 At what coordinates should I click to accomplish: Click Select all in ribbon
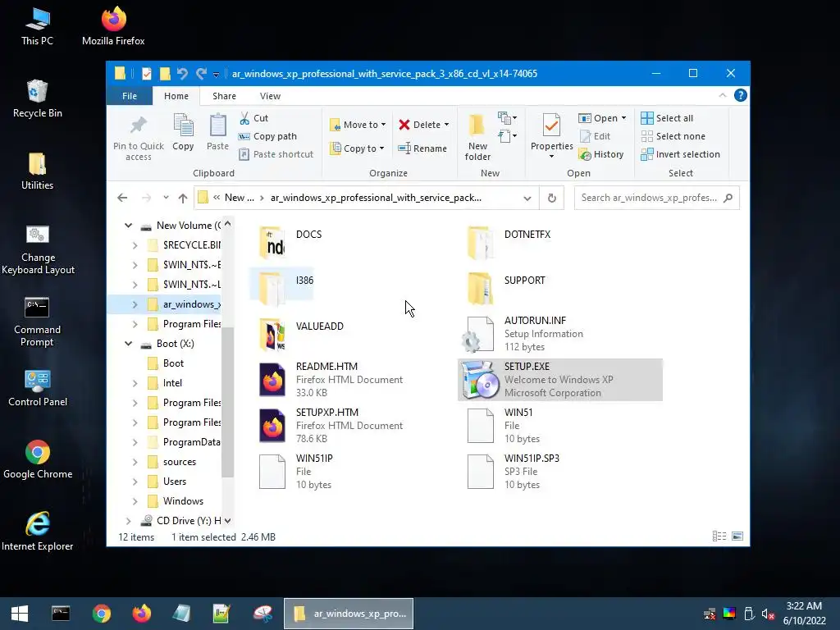pyautogui.click(x=667, y=118)
